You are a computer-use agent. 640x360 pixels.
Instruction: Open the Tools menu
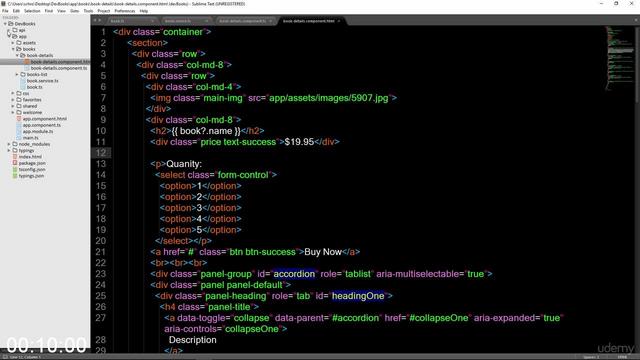click(88, 11)
